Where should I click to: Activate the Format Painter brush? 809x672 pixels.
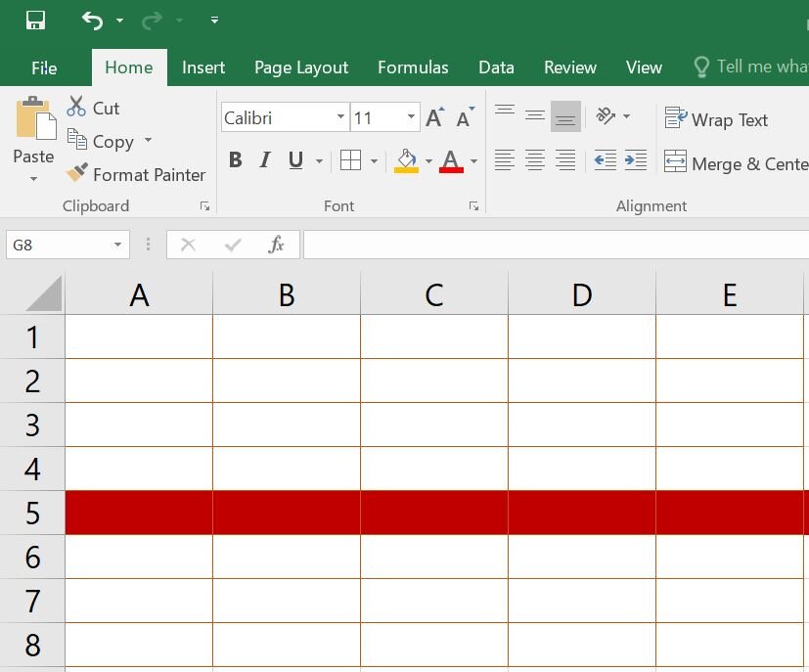pyautogui.click(x=77, y=173)
